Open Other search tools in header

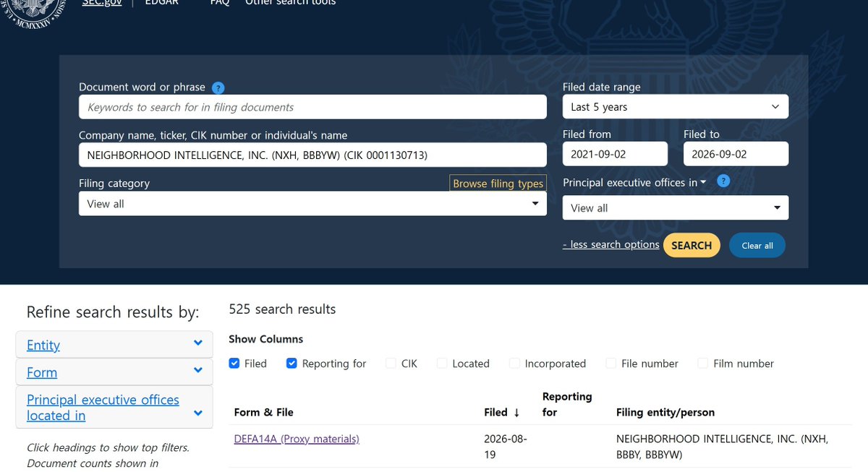[291, 3]
